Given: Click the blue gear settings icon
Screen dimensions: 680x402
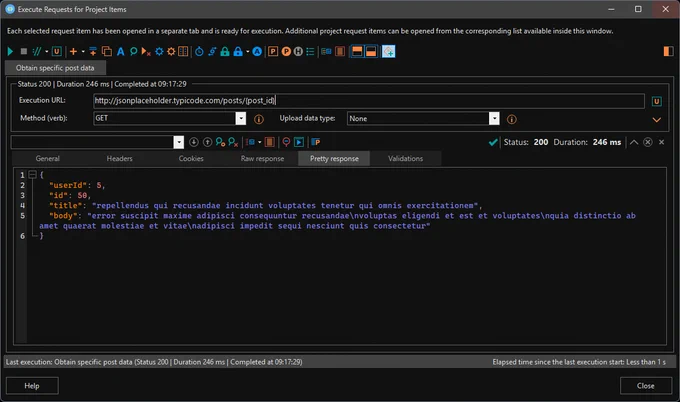Looking at the screenshot, I should pos(159,52).
